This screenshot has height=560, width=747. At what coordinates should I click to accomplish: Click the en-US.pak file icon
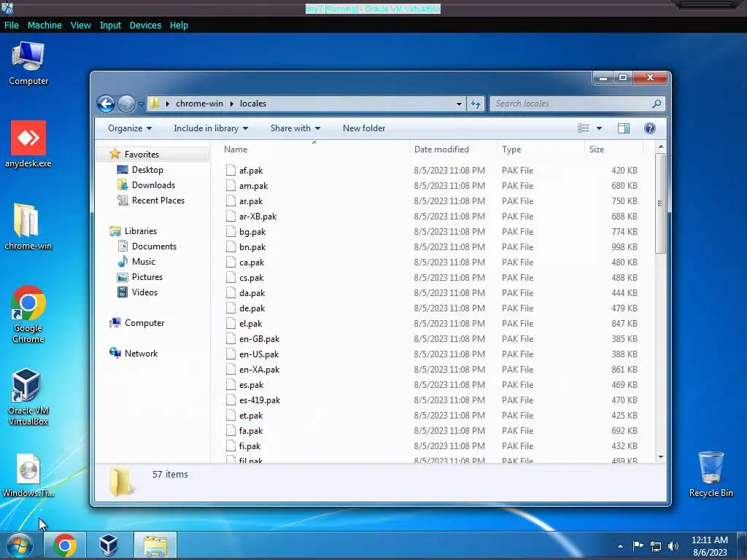coord(231,354)
